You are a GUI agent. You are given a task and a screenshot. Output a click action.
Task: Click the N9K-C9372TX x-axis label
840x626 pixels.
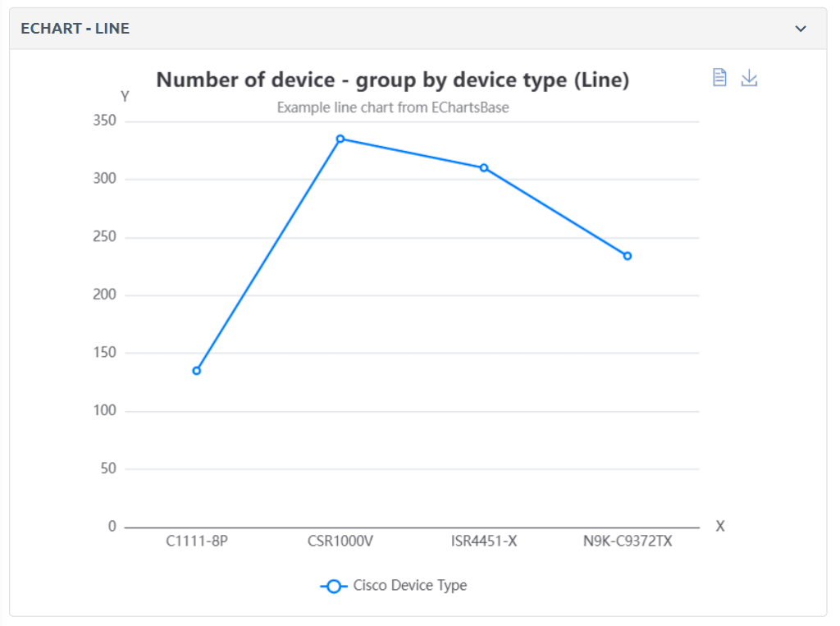(x=628, y=541)
